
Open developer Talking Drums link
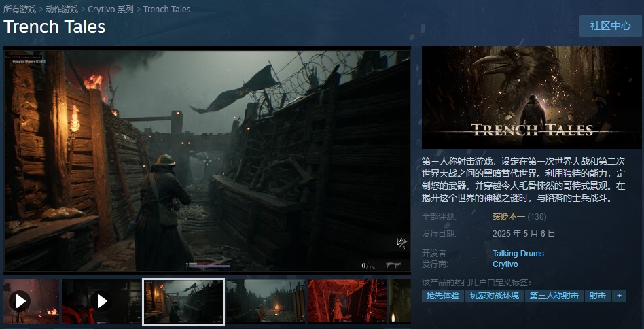pyautogui.click(x=518, y=254)
